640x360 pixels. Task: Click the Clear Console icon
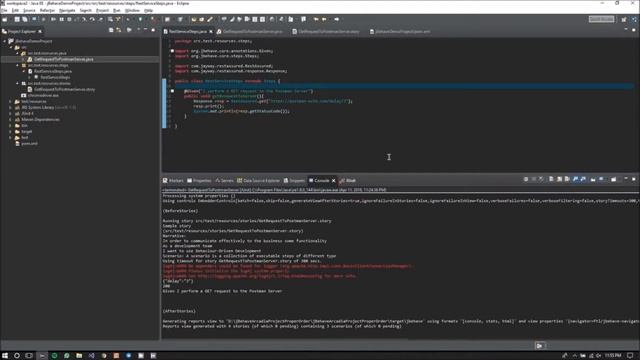tap(551, 179)
